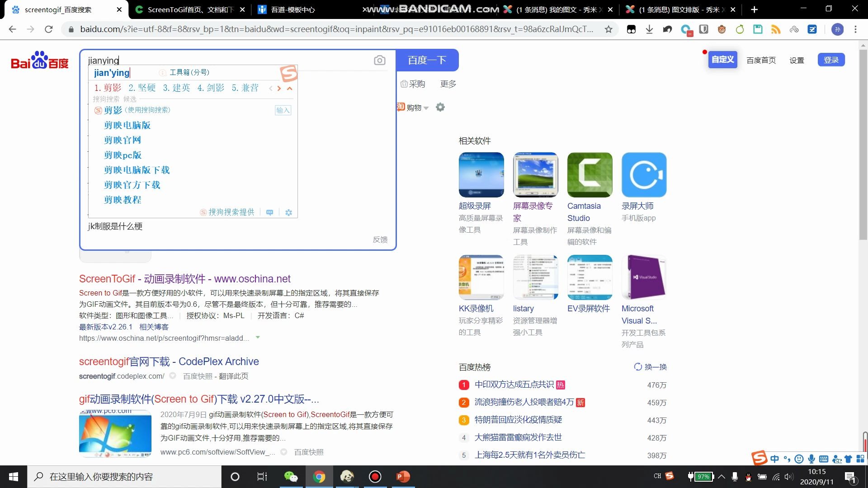Click the user profile avatar in Chrome toolbar
868x488 pixels.
pos(837,29)
